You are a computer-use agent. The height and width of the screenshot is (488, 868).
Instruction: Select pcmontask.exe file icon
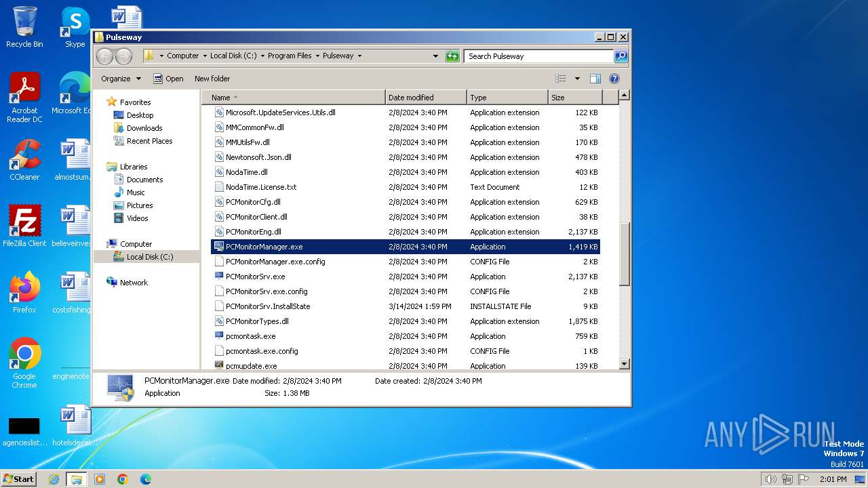(219, 336)
